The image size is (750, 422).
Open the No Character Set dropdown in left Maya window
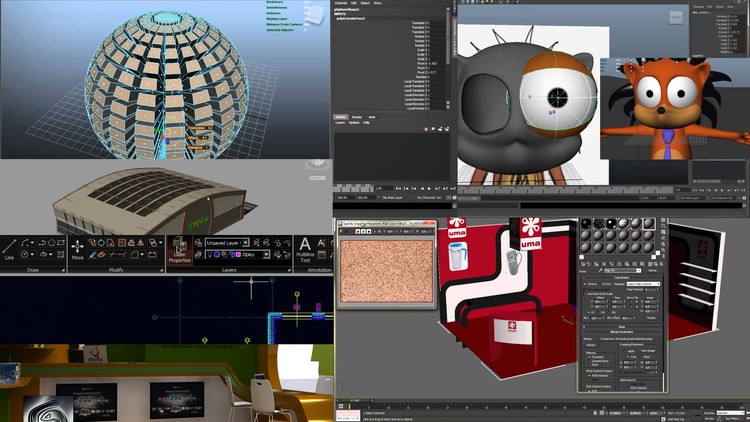[x=429, y=198]
